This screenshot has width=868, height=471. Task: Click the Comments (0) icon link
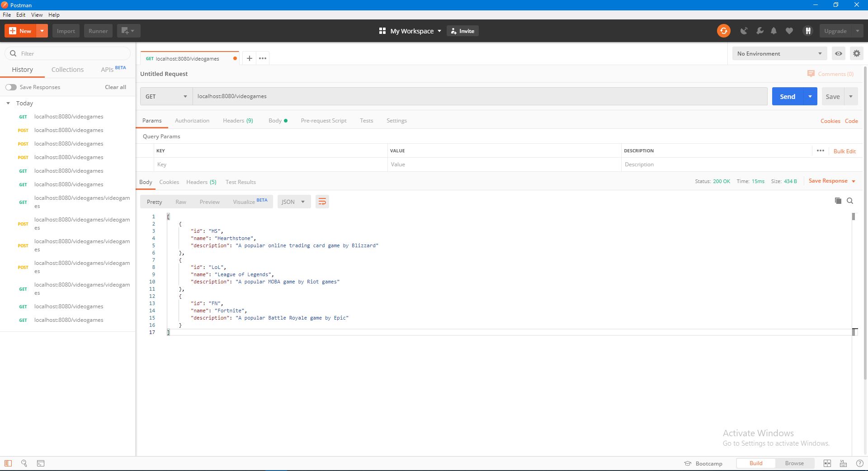tap(830, 74)
